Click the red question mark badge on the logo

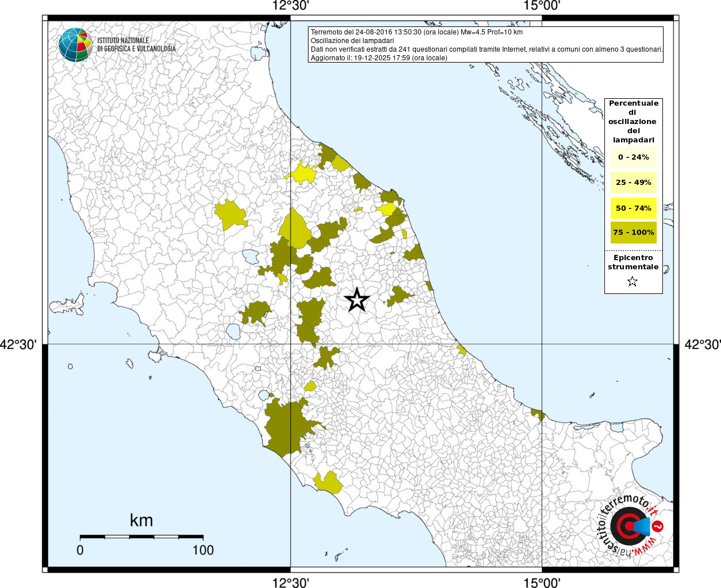point(658,526)
